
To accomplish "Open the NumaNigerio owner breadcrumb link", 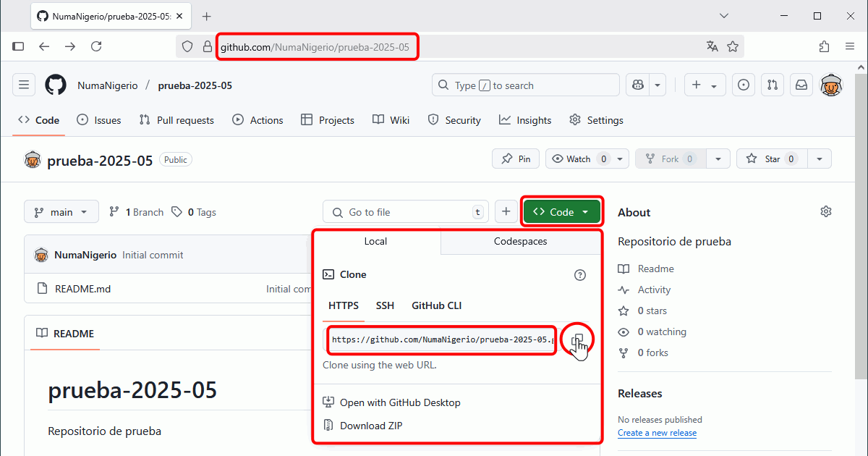I will [x=108, y=85].
